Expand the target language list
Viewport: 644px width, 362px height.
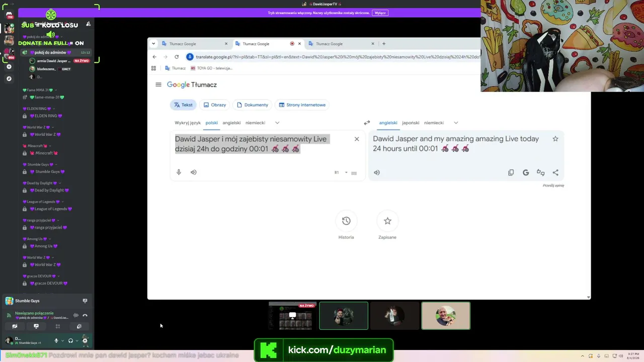click(x=456, y=123)
